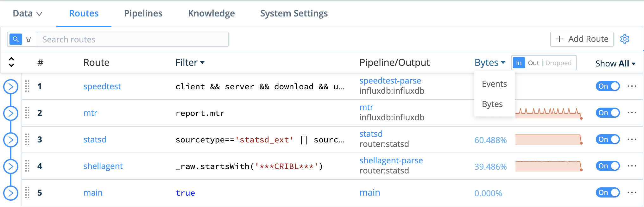Open the Filter column dropdown
The width and height of the screenshot is (644, 207).
190,62
